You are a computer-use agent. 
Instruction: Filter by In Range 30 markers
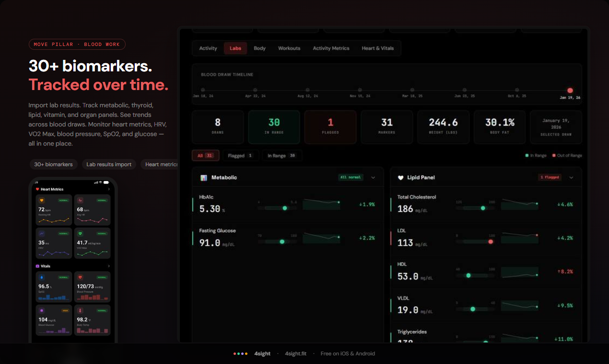point(282,156)
